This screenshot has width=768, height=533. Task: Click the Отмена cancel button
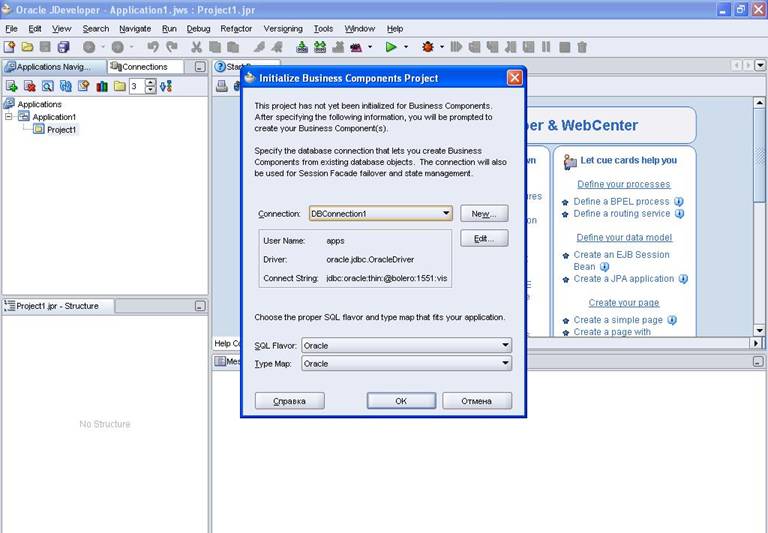click(x=477, y=401)
